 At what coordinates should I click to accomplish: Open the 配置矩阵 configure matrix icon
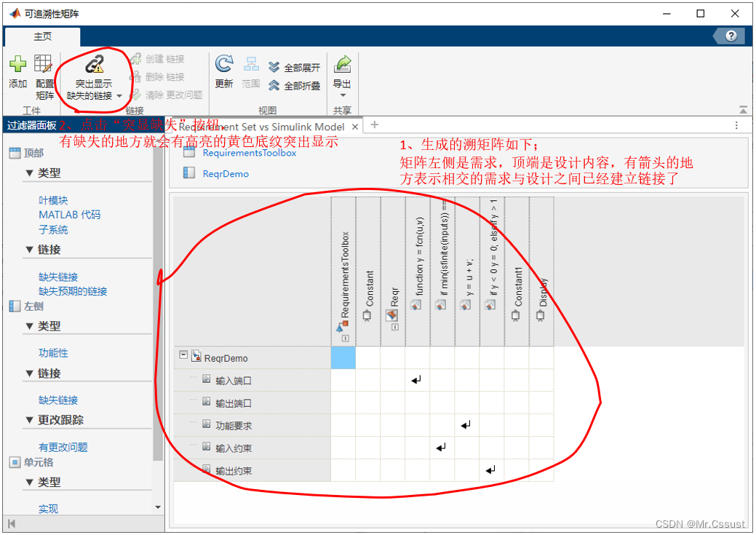coord(44,65)
